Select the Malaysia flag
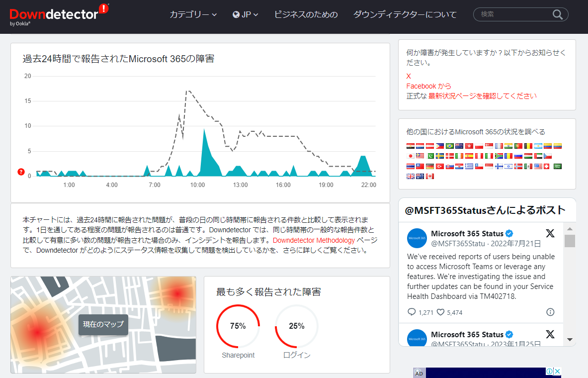 tap(420, 156)
